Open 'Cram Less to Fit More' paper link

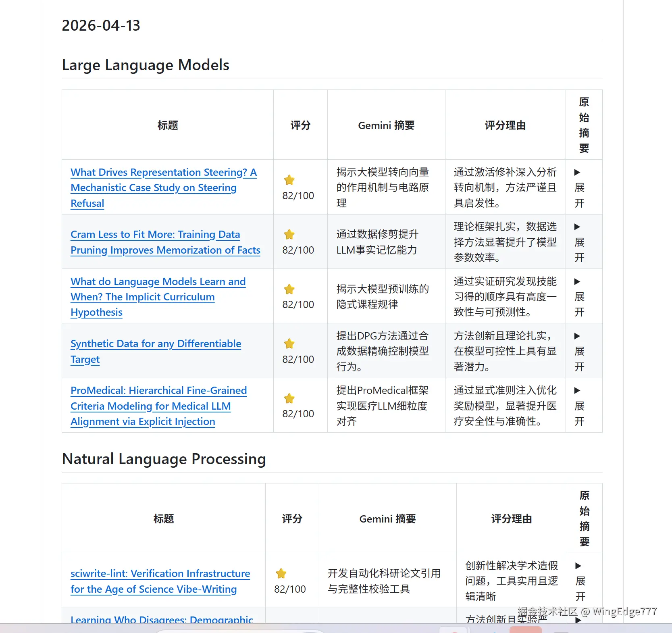[x=165, y=242]
